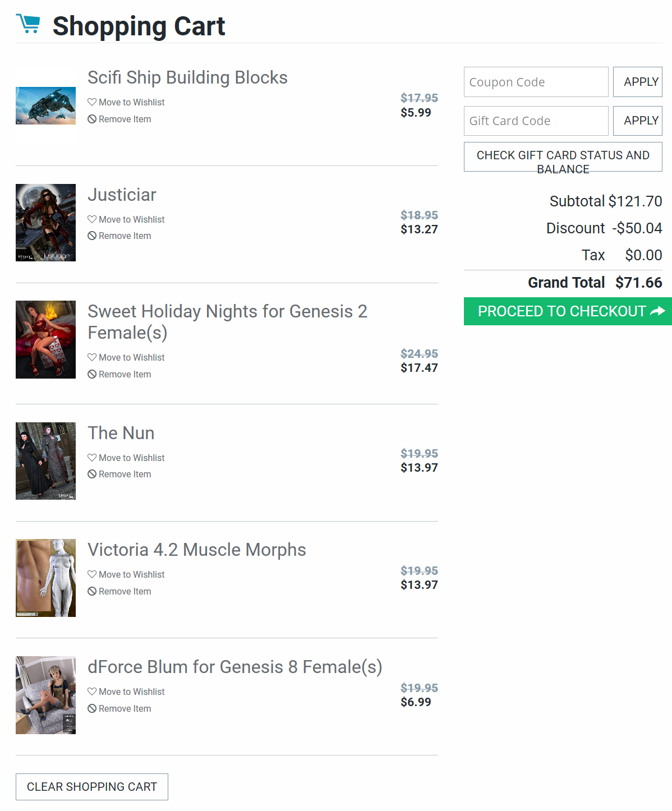
Task: Remove dForce Blum from the cart
Action: [x=125, y=708]
